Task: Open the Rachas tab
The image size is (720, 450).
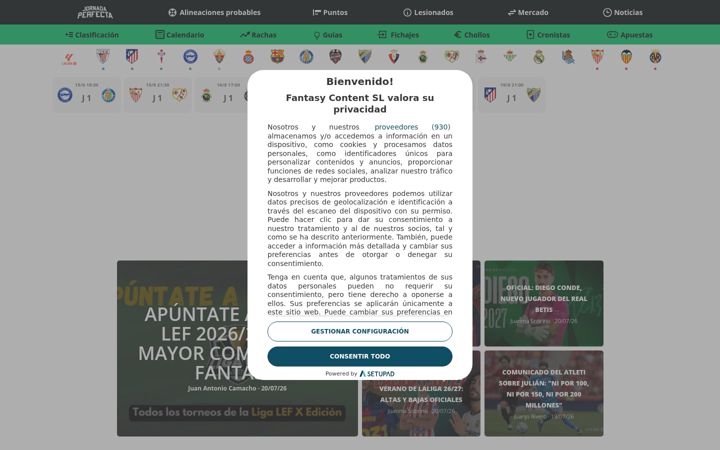Action: 258,35
